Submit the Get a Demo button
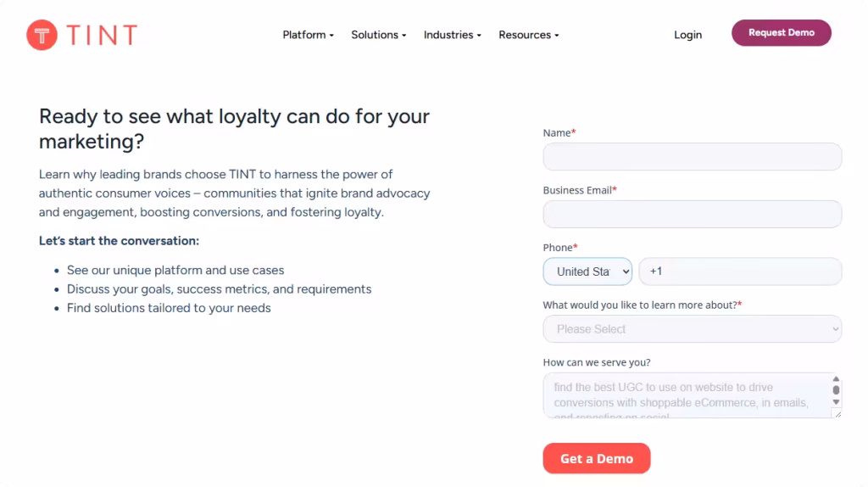This screenshot has height=487, width=868. 596,459
